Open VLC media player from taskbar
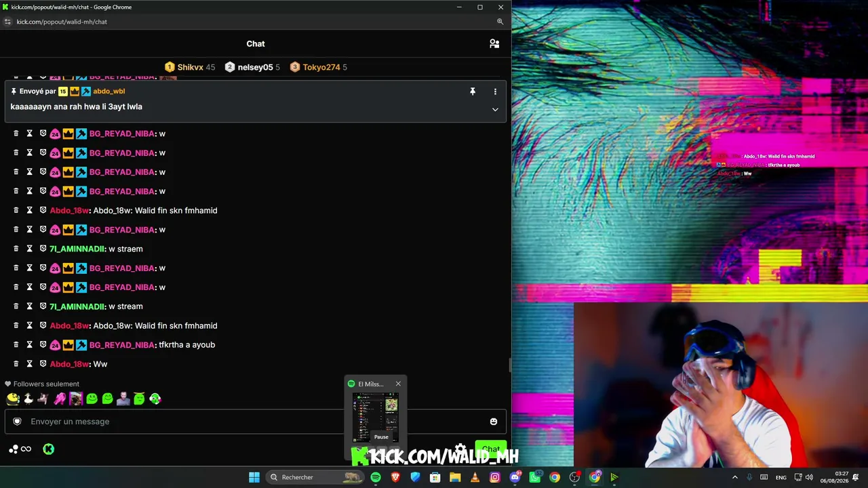Viewport: 868px width, 488px height. 475,478
